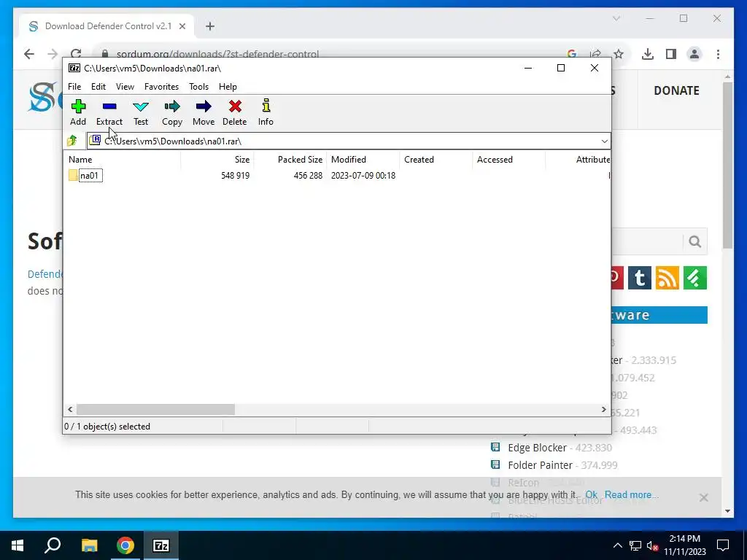Screen dimensions: 747x560
Task: Reload the sordum.org page
Action: click(x=76, y=54)
